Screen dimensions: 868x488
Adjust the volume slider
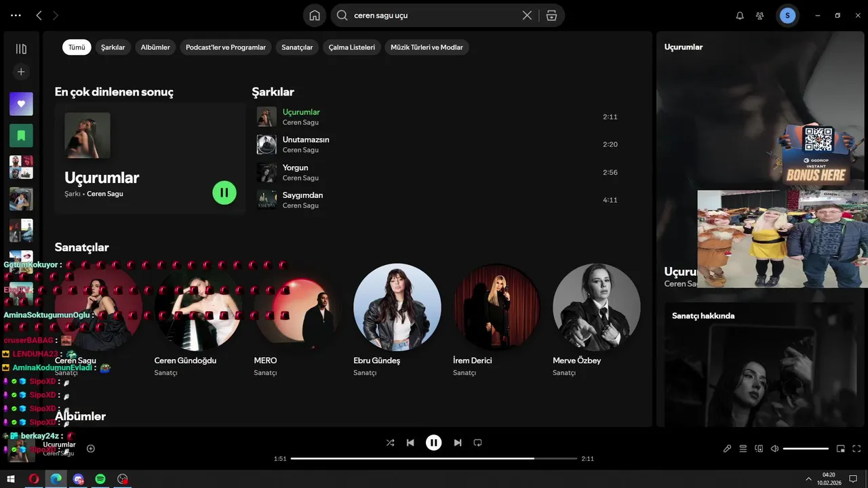pos(806,449)
